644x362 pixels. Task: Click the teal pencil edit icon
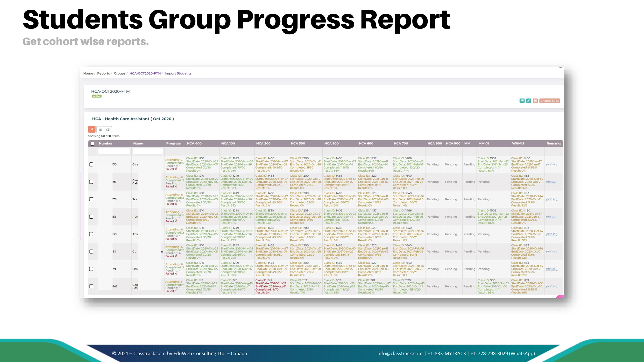click(529, 101)
